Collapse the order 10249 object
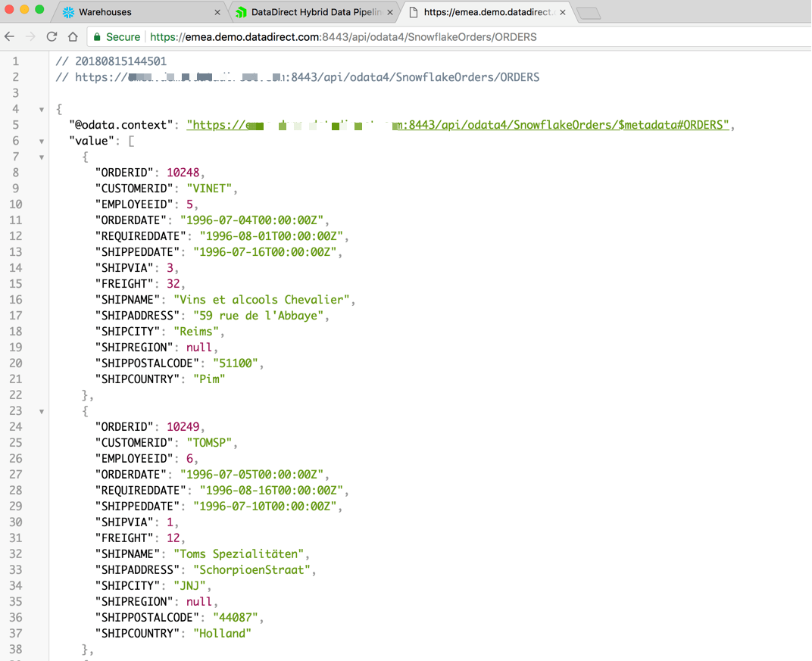Screen dimensions: 812x661 click(x=42, y=412)
